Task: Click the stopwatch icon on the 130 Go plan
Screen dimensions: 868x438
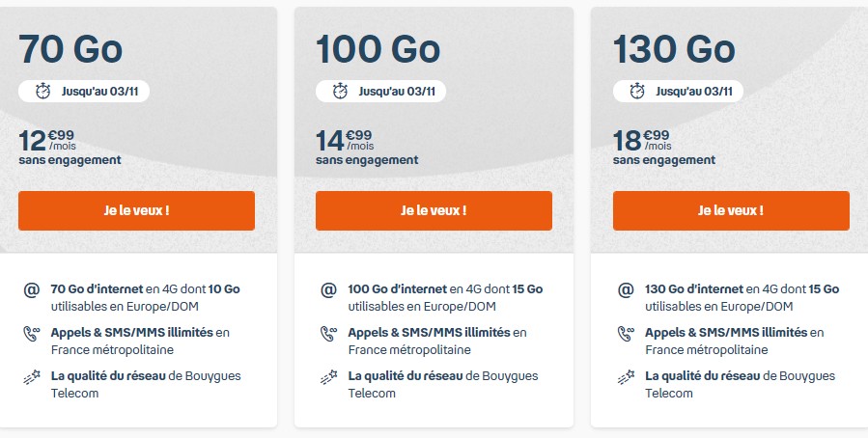Action: tap(638, 92)
